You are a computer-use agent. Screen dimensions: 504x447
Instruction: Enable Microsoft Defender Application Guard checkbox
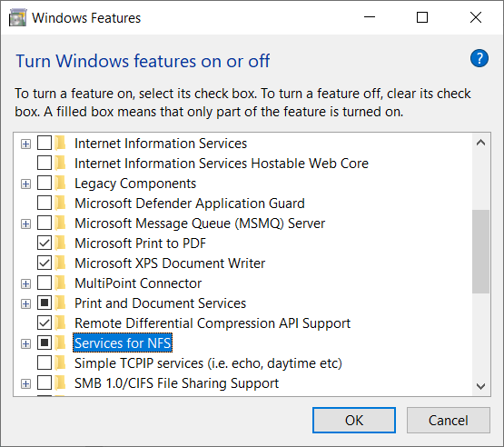click(44, 204)
